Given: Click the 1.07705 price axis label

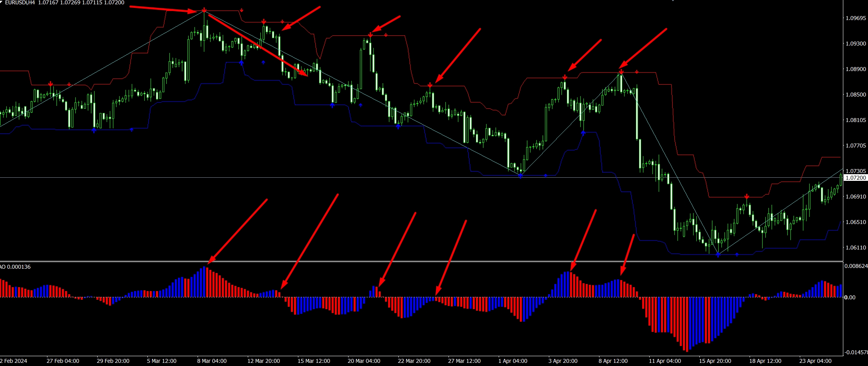Looking at the screenshot, I should point(856,146).
